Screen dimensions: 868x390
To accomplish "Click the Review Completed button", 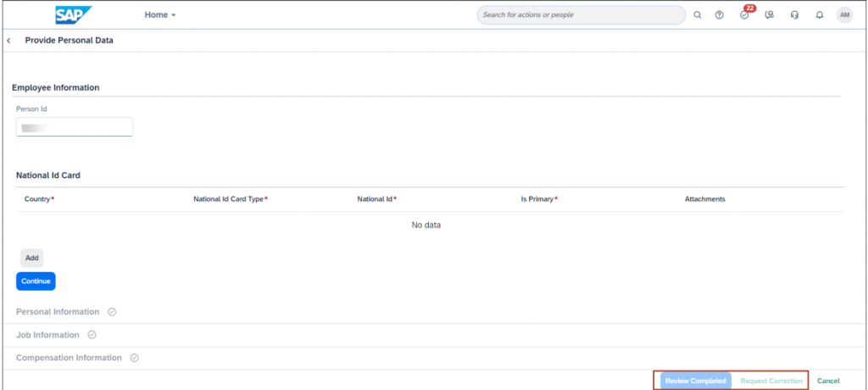I will (695, 381).
